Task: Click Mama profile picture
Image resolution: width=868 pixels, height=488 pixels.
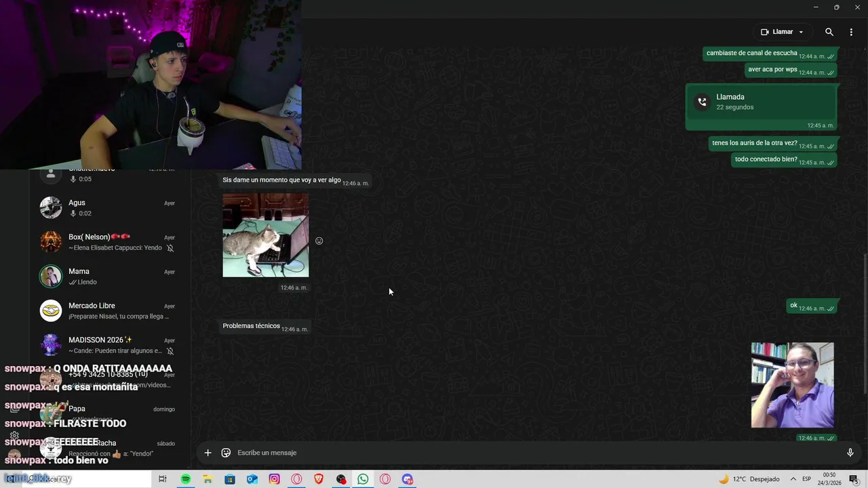Action: (x=51, y=277)
